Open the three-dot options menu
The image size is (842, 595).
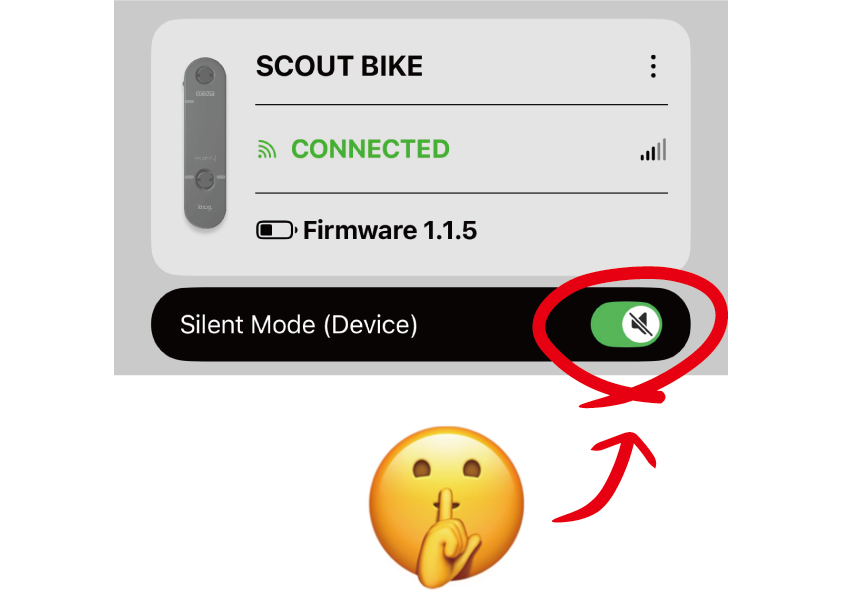[653, 66]
